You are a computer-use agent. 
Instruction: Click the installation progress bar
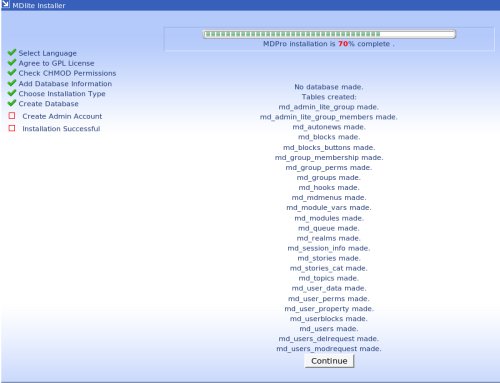coord(329,34)
